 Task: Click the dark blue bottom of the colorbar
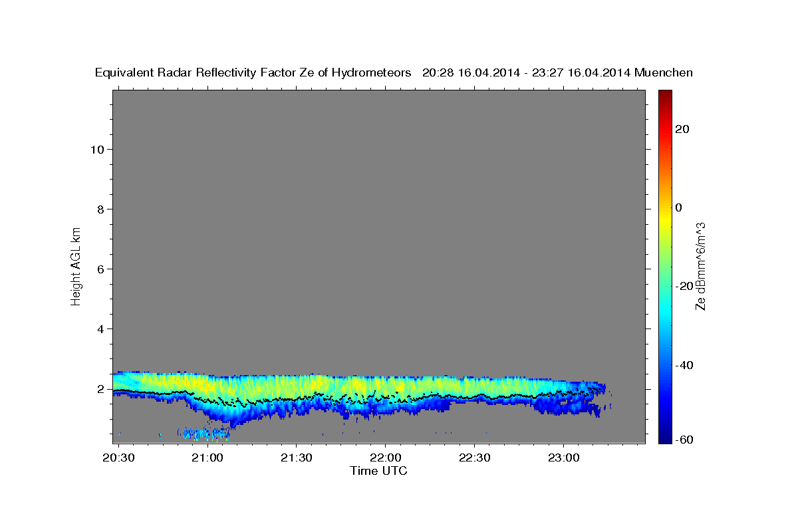[x=664, y=436]
